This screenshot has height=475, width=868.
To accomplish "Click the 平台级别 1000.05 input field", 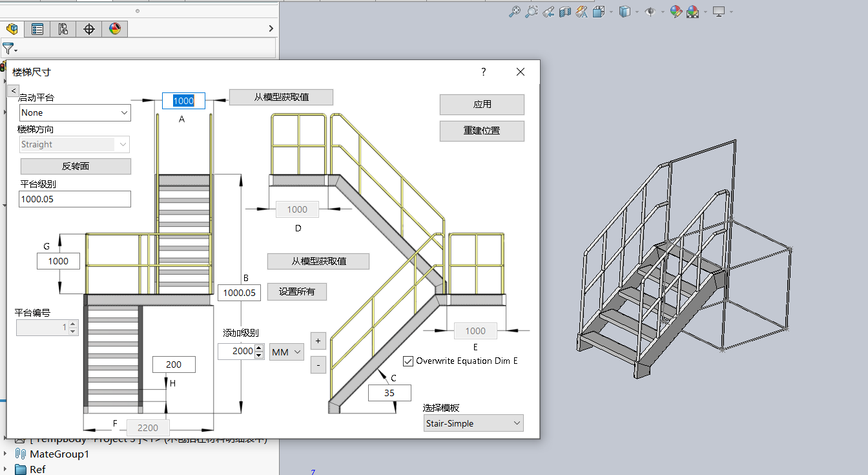I will tap(75, 199).
